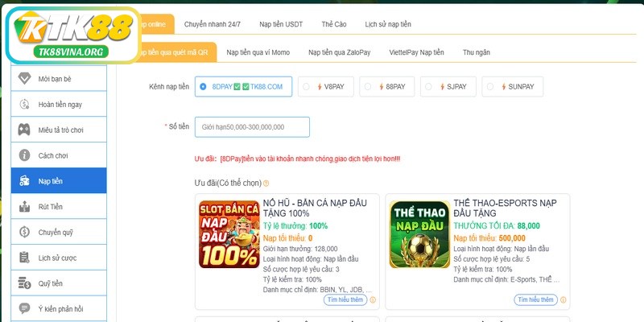Go to Miêu tả trò chơi
644x322 pixels.
(x=59, y=130)
